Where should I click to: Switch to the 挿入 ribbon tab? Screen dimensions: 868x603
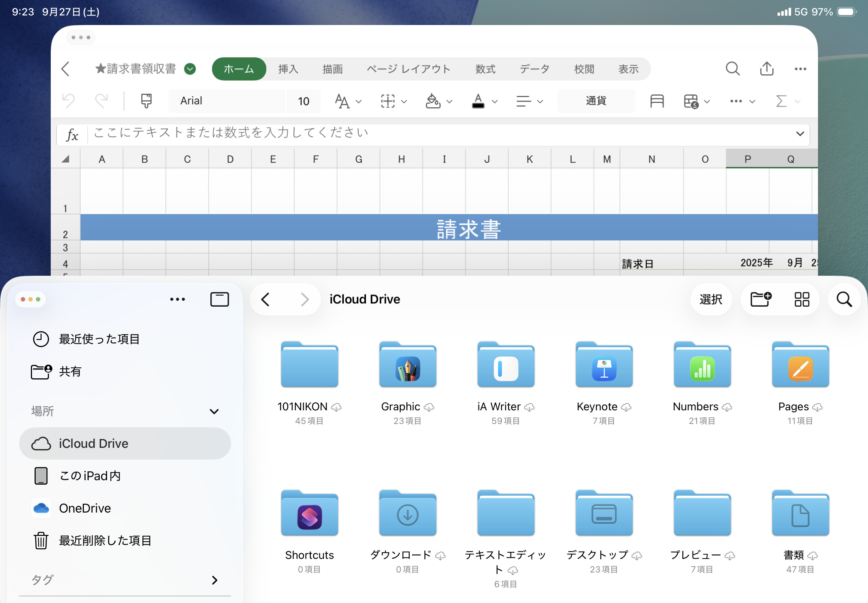(x=288, y=69)
